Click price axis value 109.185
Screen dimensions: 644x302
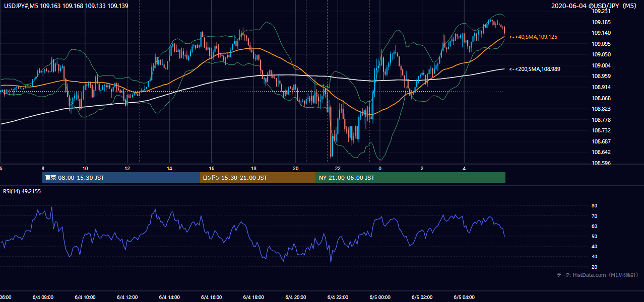pos(601,22)
